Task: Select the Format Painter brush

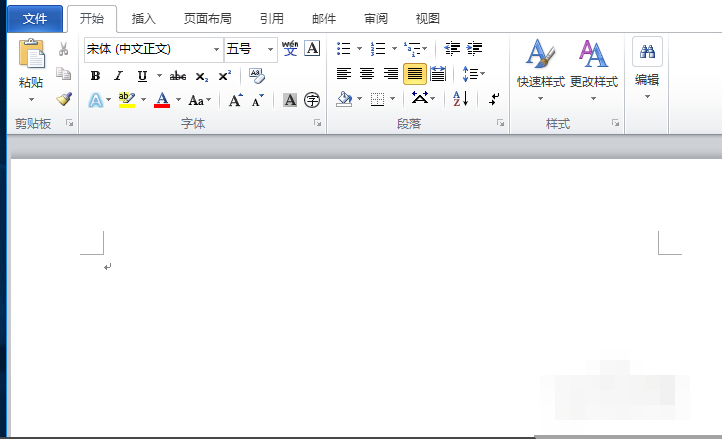Action: click(64, 99)
